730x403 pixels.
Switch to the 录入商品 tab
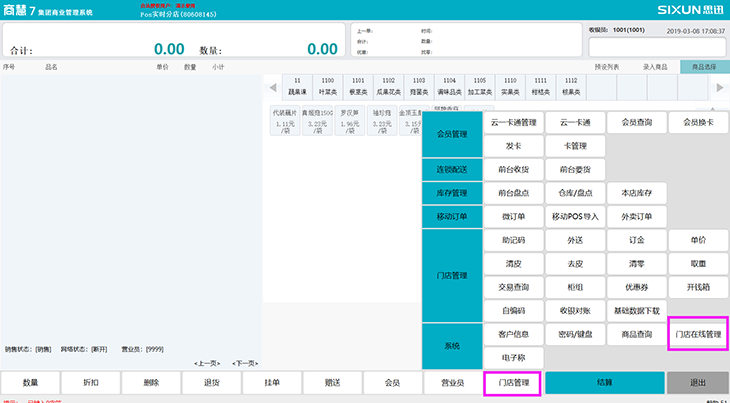(654, 67)
